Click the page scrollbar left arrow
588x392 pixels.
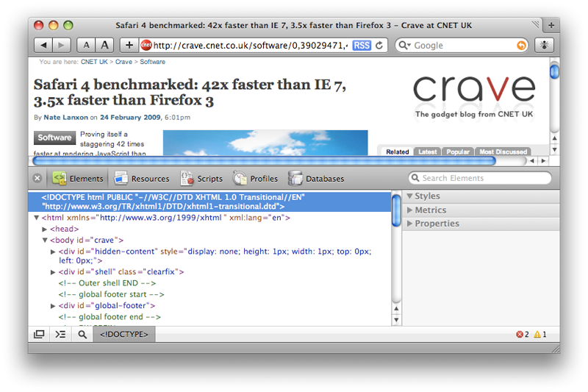[532, 161]
